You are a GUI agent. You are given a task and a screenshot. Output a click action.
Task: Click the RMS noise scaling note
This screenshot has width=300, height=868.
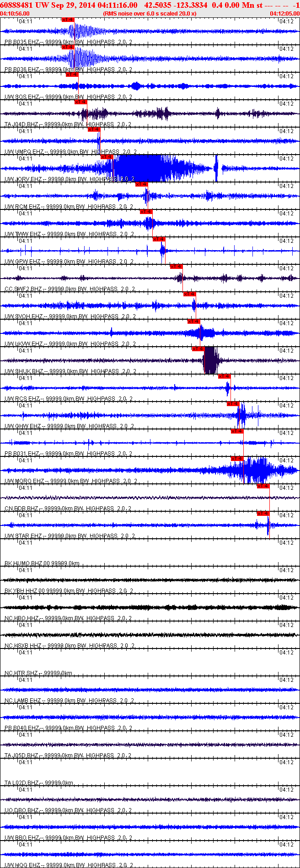(x=150, y=14)
